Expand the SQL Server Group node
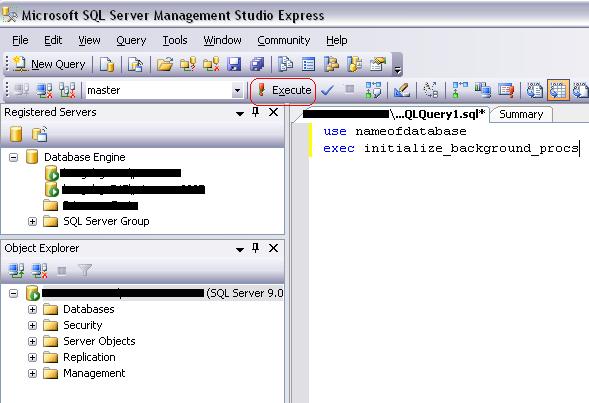The height and width of the screenshot is (403, 589). click(33, 222)
